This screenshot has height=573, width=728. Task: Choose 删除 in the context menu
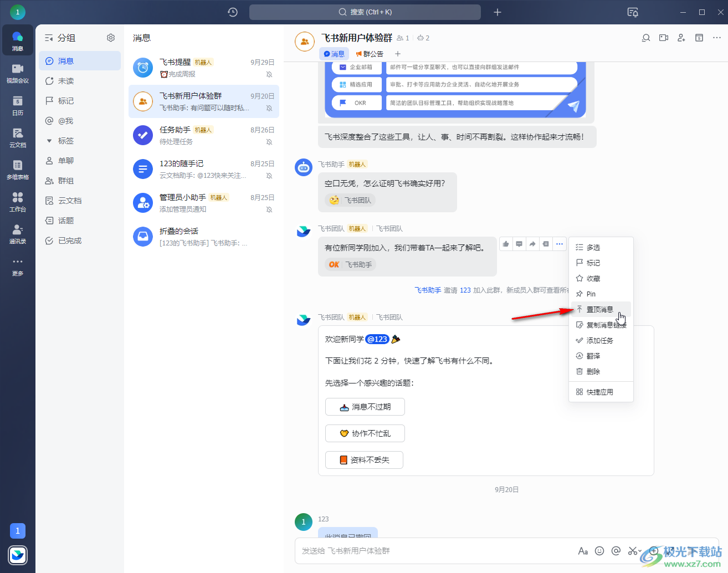pyautogui.click(x=601, y=371)
